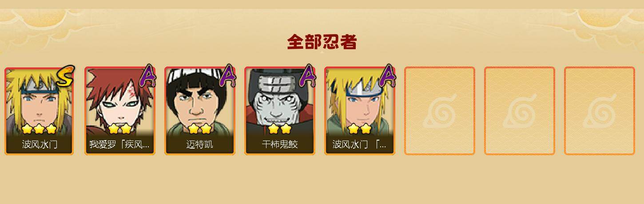644x204 pixels.
Task: Click the last empty ninja slot
Action: pyautogui.click(x=600, y=111)
